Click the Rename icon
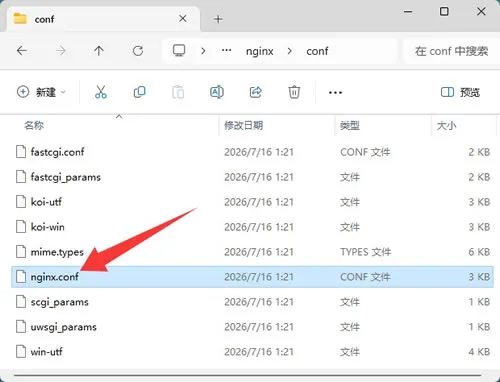500x382 pixels. (217, 92)
